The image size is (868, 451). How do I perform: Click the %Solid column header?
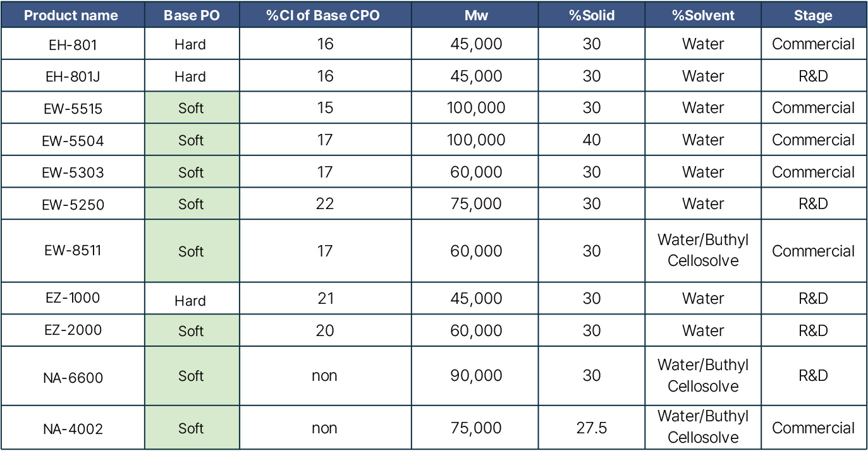[592, 16]
